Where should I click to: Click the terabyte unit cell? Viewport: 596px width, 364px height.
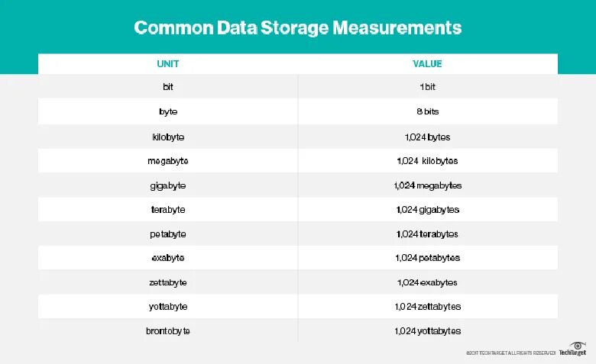(x=168, y=210)
